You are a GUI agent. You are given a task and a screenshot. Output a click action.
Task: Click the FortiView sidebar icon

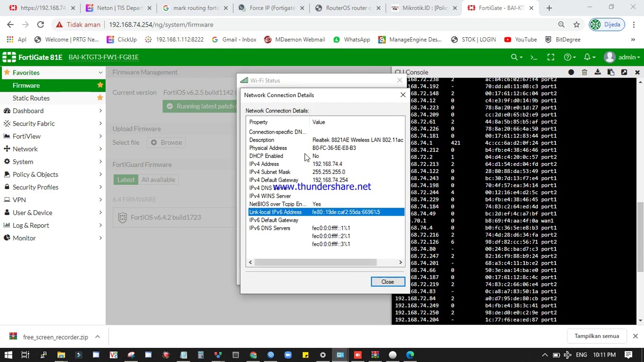coord(7,136)
